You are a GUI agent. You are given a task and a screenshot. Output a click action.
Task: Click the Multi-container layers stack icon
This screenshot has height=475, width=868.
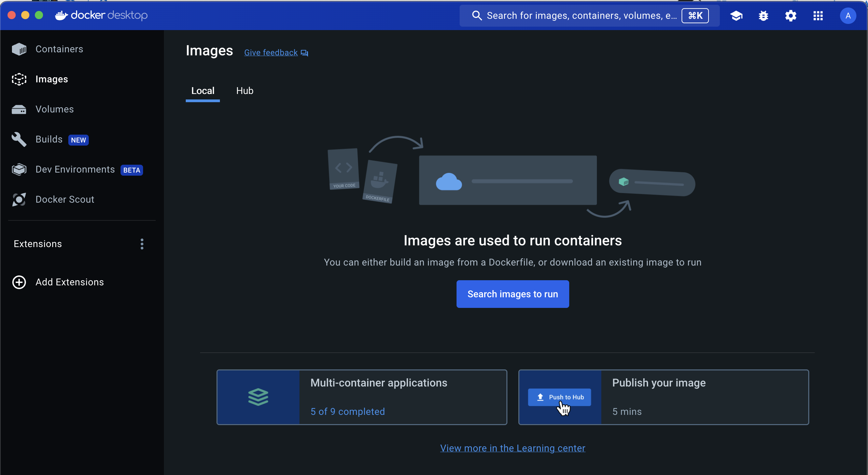click(x=258, y=397)
